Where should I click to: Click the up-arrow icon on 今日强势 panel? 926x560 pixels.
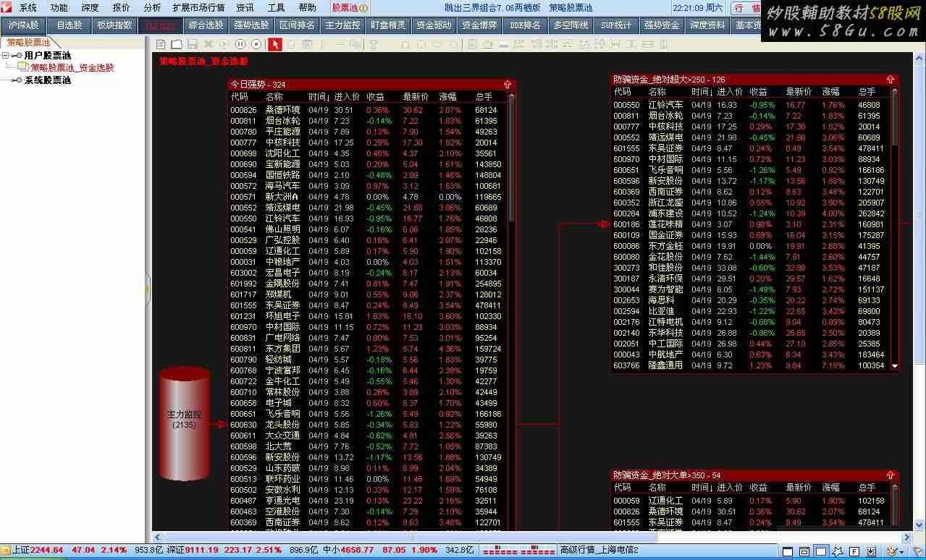508,85
